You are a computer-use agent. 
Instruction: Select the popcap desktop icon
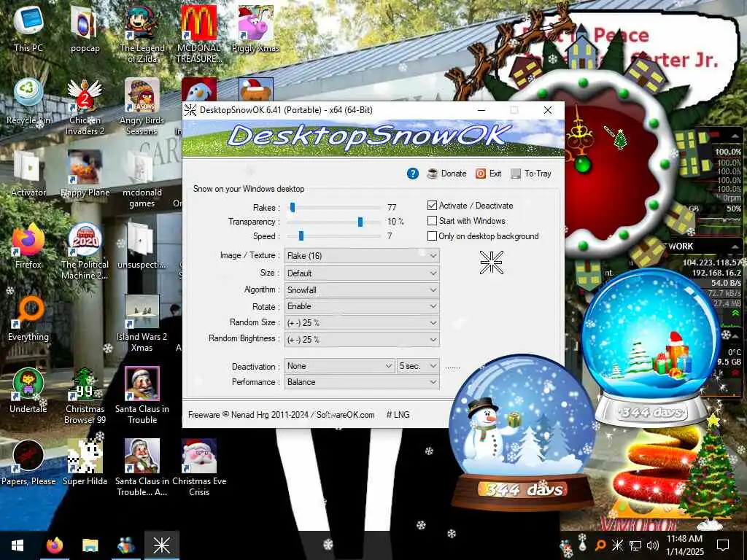pos(85,29)
